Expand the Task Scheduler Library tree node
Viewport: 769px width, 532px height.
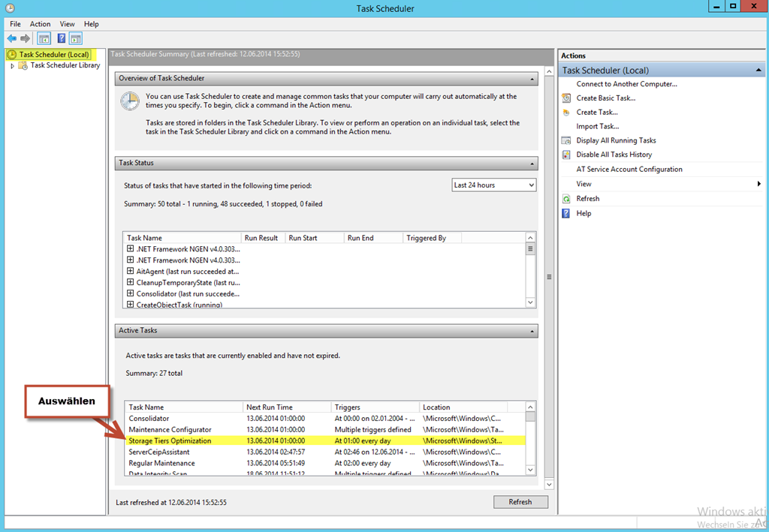12,65
